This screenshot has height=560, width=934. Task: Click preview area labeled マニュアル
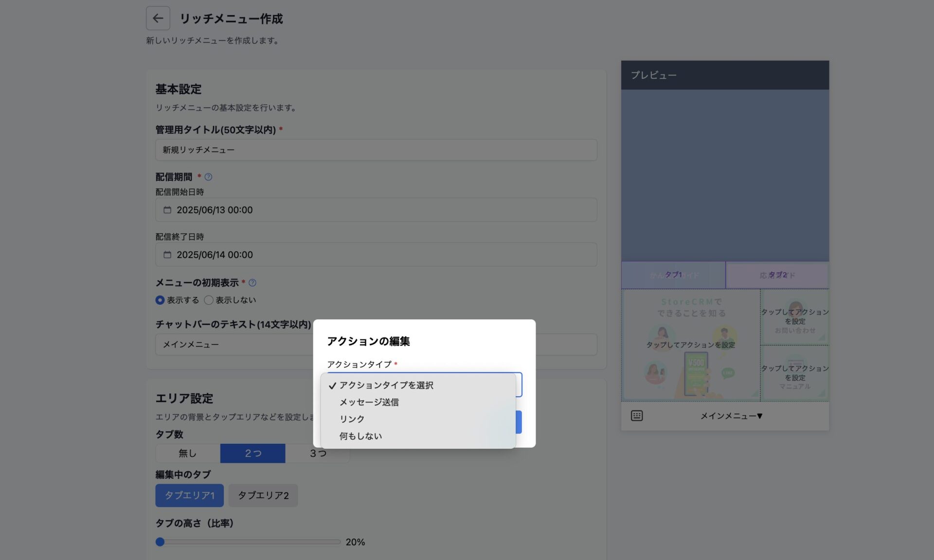795,373
